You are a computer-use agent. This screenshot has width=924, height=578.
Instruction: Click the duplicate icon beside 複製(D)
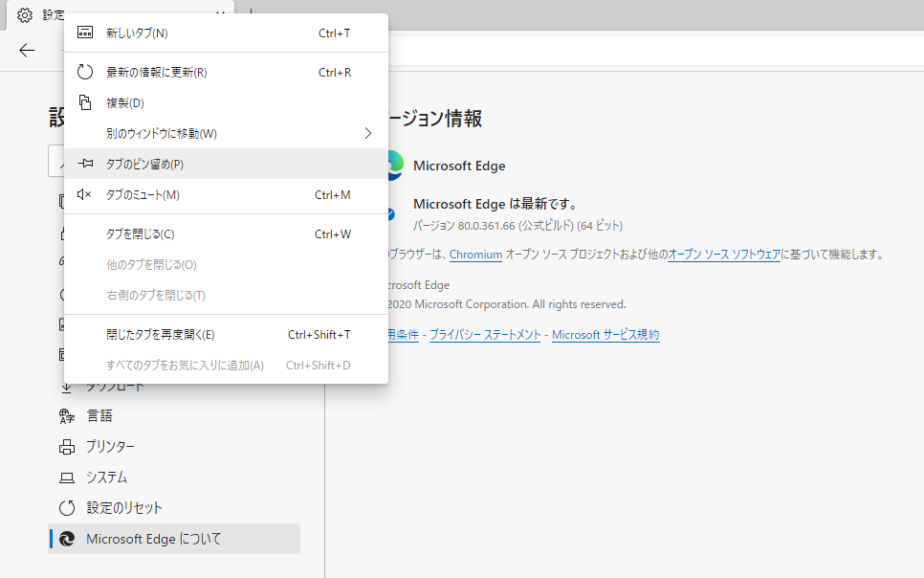coord(85,102)
